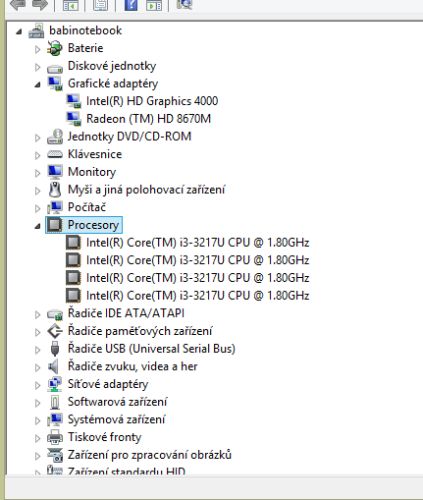Click the Tiskové fronty printer icon
The width and height of the screenshot is (423, 500).
(55, 437)
